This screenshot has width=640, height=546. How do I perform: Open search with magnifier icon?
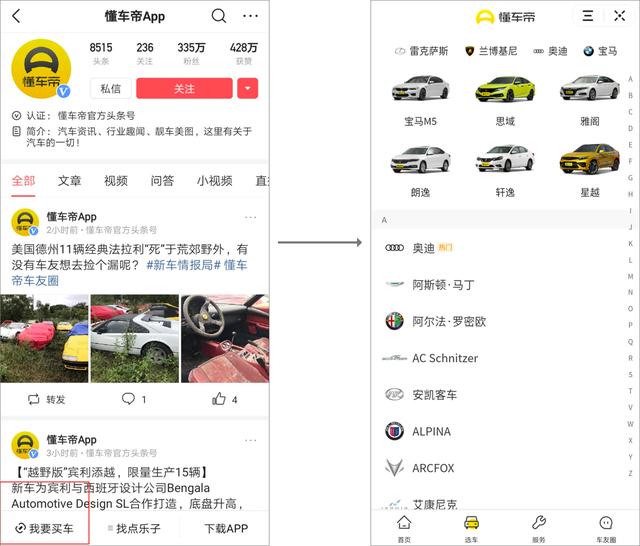[219, 16]
